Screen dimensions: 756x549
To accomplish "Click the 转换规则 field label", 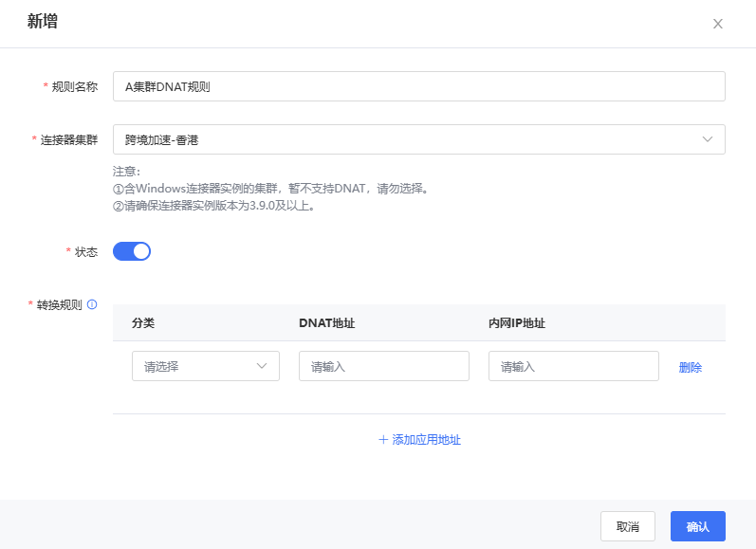I will click(x=60, y=304).
